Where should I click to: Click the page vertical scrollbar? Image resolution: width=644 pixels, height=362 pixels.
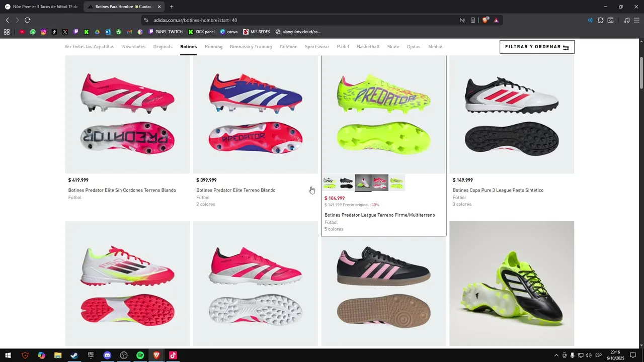tap(641, 73)
